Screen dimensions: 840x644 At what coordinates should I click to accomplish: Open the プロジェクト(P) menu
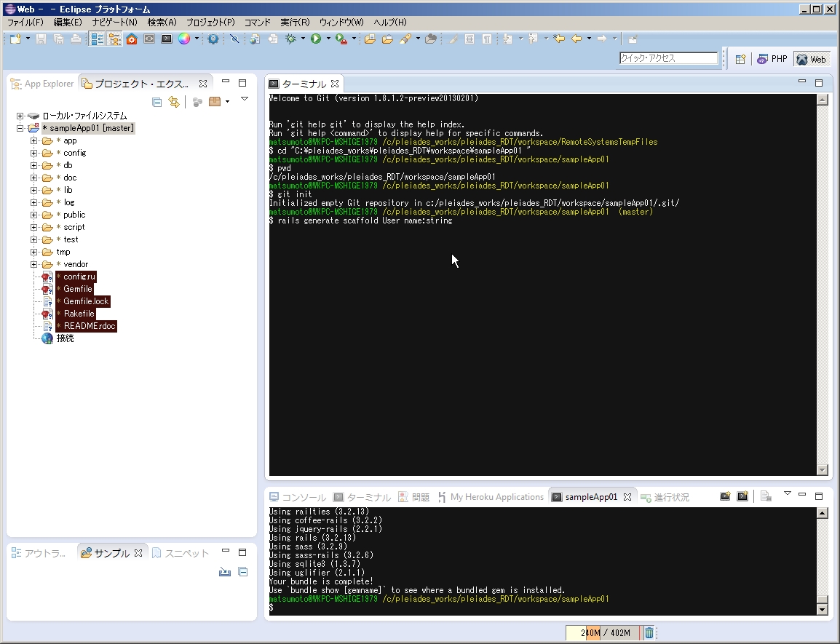(210, 22)
